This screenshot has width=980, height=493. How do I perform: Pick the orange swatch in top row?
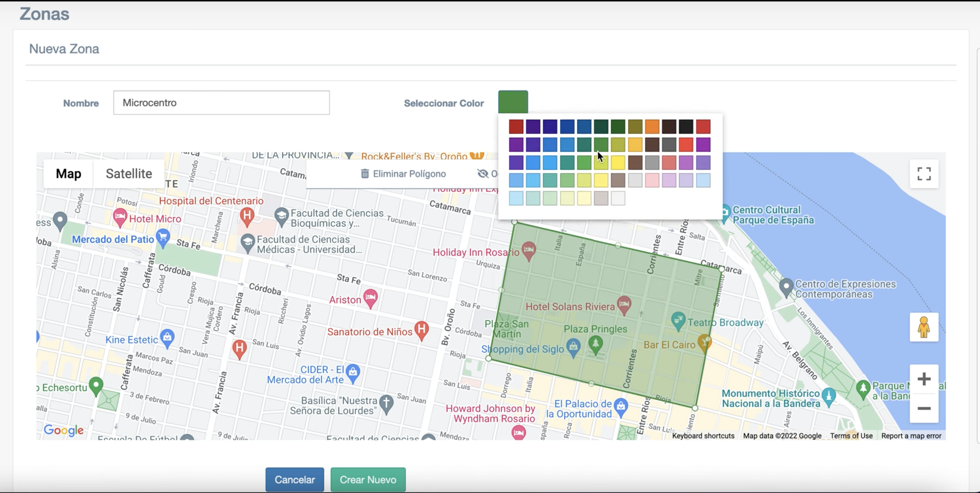[652, 127]
